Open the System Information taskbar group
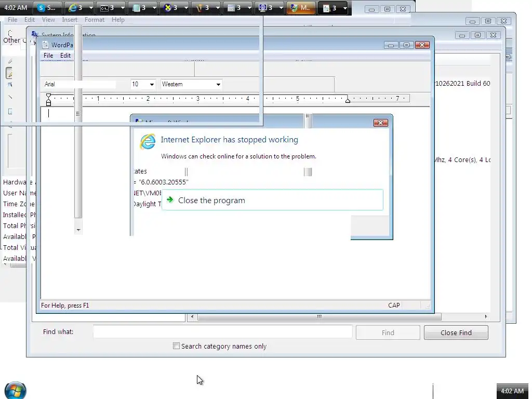This screenshot has height=399, width=532. (270, 8)
